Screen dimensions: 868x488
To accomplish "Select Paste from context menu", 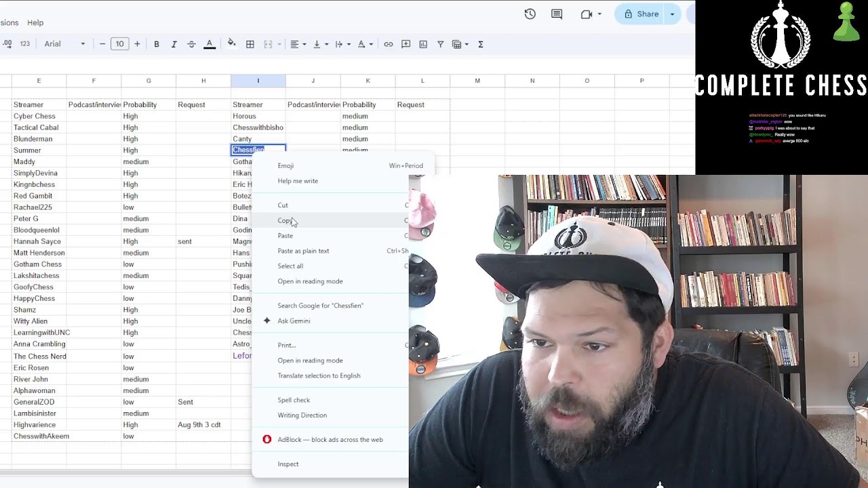I will [x=285, y=236].
